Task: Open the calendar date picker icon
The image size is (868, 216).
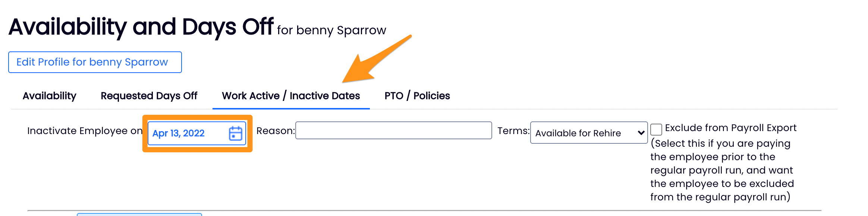Action: tap(235, 133)
